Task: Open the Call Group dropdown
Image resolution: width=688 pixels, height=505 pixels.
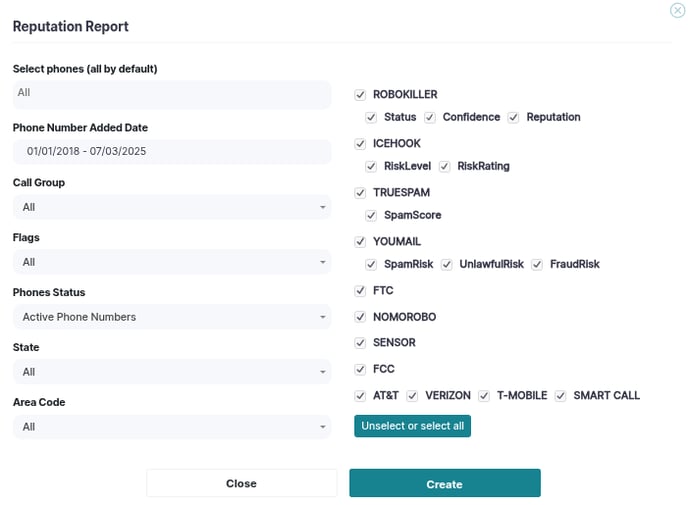Action: (172, 207)
